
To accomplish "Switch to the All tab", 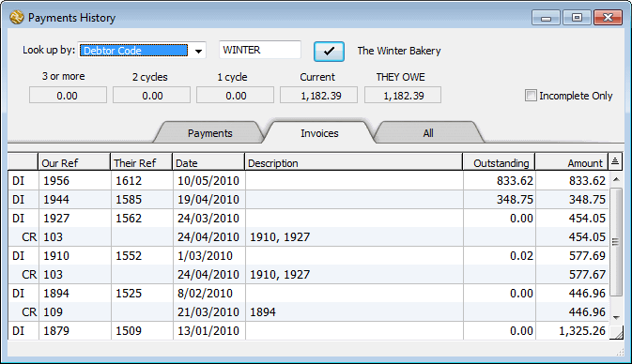I will coord(428,133).
